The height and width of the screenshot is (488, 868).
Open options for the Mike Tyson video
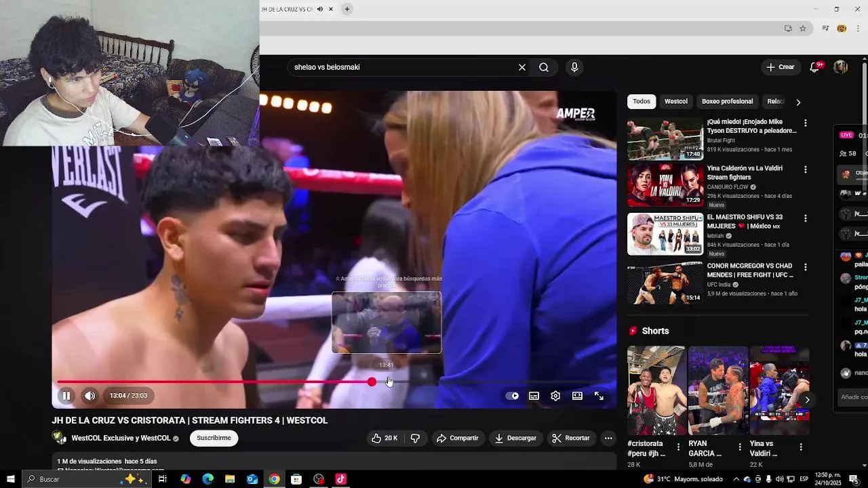point(806,123)
